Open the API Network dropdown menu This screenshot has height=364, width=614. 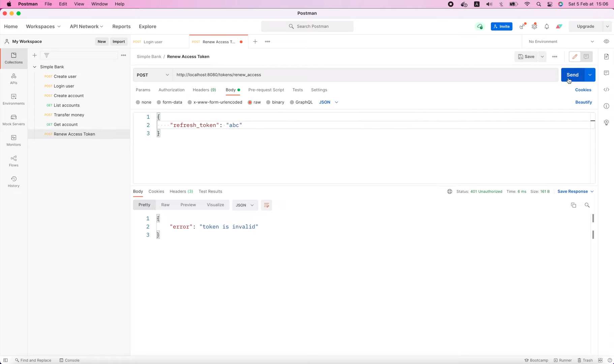tap(87, 26)
